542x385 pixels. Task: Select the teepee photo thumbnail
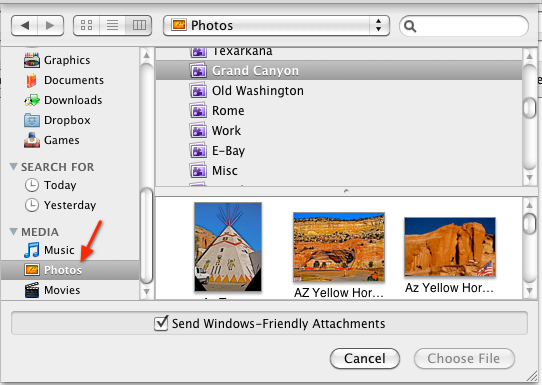pyautogui.click(x=228, y=247)
